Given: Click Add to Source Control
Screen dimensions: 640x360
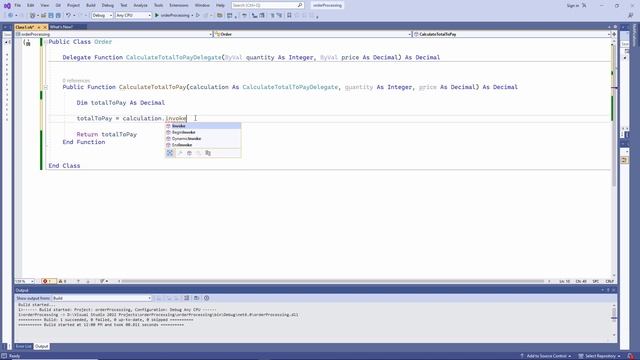Looking at the screenshot, I should click(547, 356).
